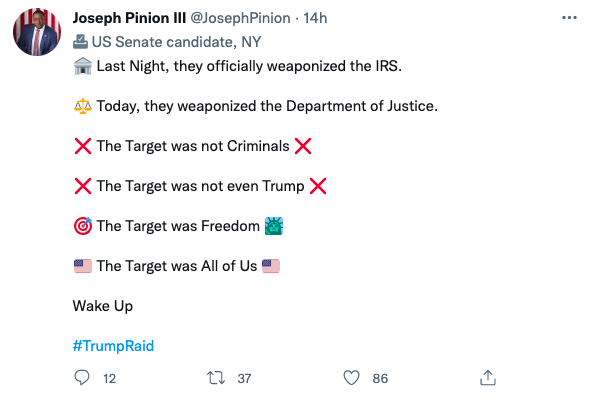This screenshot has height=400, width=590.
Task: Like the tweet with the heart icon
Action: 351,378
